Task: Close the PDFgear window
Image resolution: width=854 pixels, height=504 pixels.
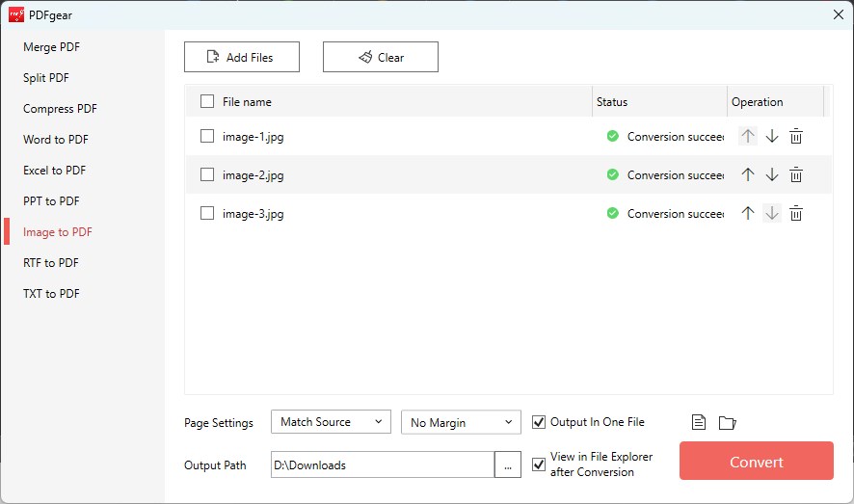Action: (839, 14)
